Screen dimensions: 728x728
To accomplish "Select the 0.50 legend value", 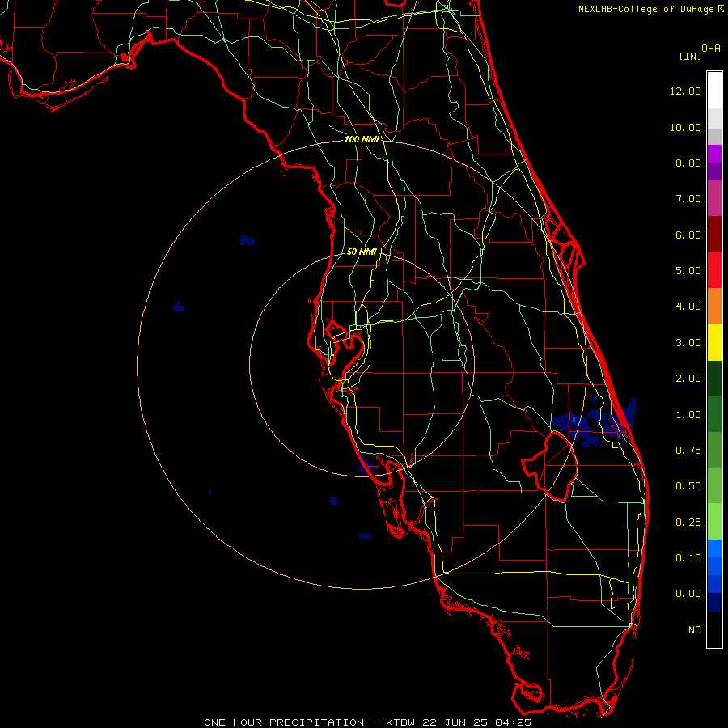I will coord(688,486).
